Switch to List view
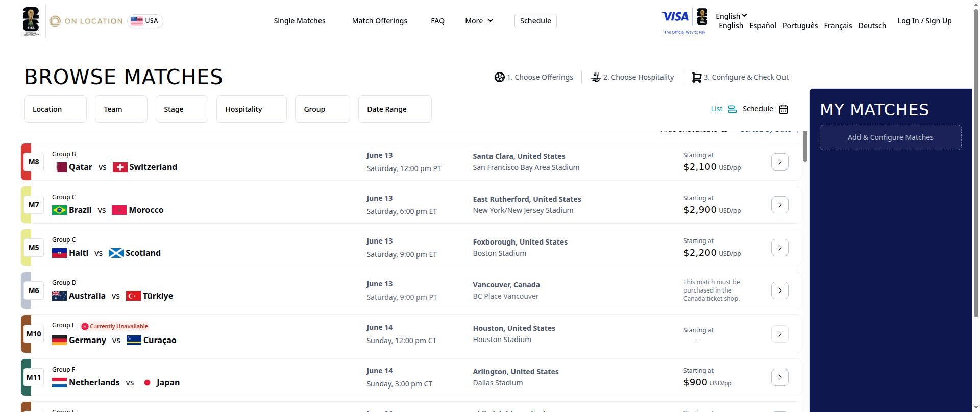This screenshot has width=980, height=412. point(723,109)
